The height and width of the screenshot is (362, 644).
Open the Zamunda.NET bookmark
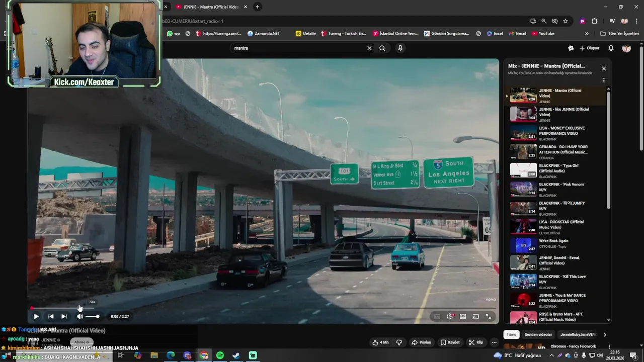click(x=264, y=34)
